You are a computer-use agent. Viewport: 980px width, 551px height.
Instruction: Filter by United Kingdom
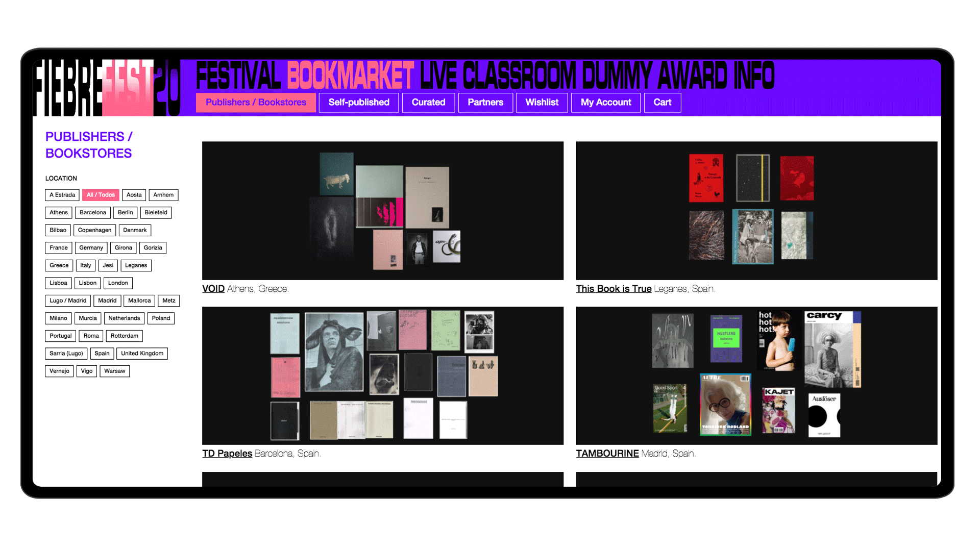pos(142,354)
